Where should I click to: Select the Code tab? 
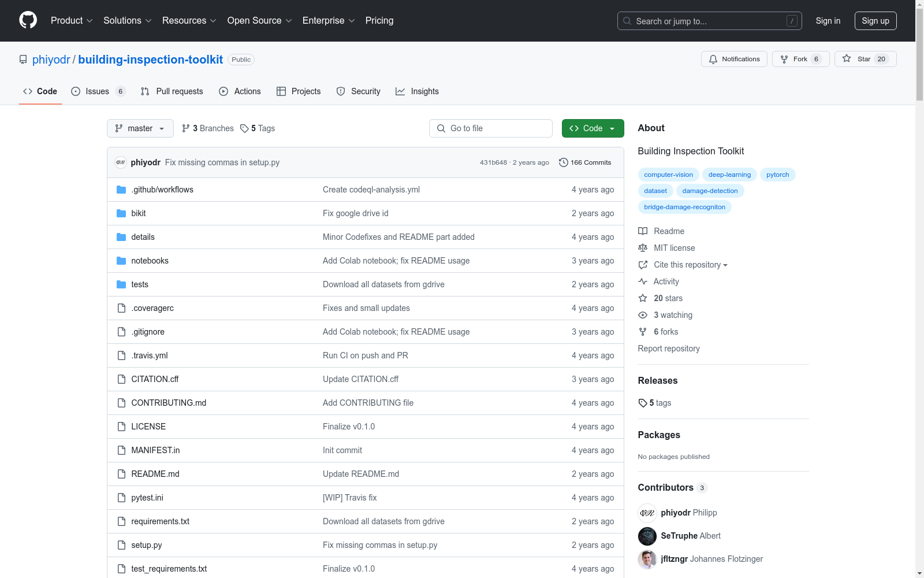click(40, 91)
